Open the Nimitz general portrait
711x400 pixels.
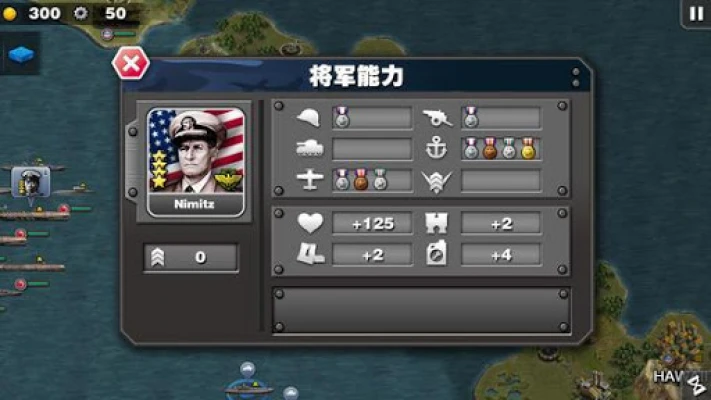pyautogui.click(x=195, y=162)
